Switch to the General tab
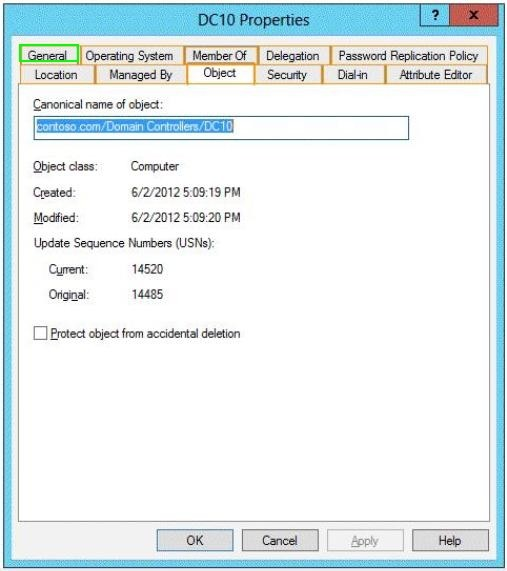 click(x=49, y=55)
